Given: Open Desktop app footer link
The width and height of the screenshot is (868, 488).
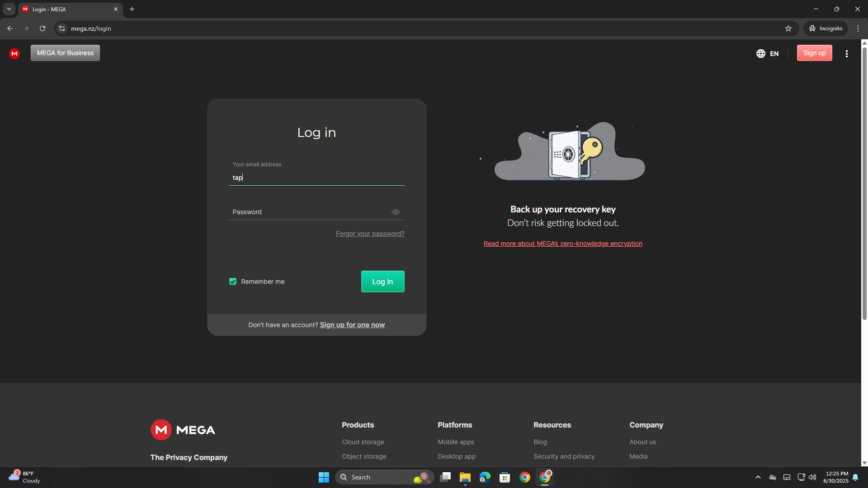Looking at the screenshot, I should 457,456.
